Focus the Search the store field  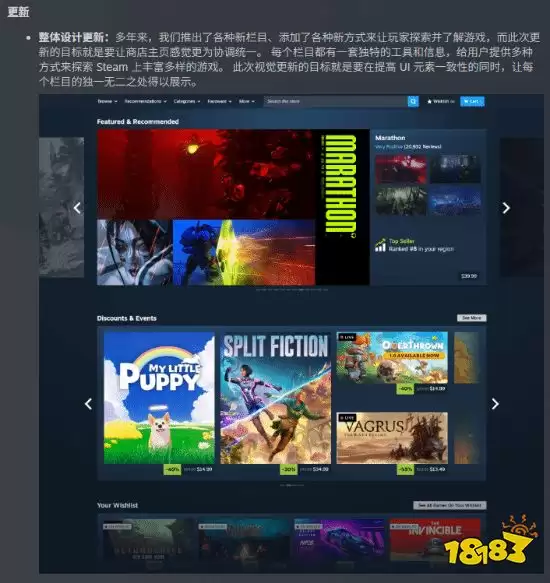coord(336,101)
